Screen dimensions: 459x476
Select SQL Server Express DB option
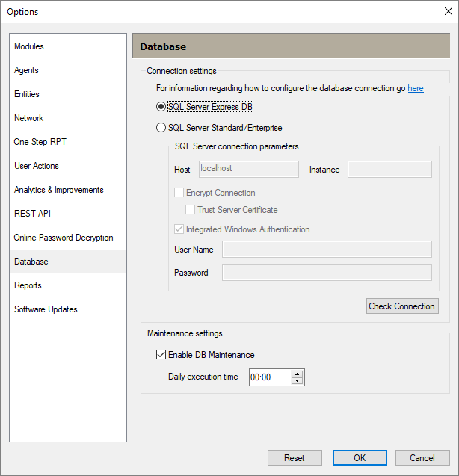161,107
